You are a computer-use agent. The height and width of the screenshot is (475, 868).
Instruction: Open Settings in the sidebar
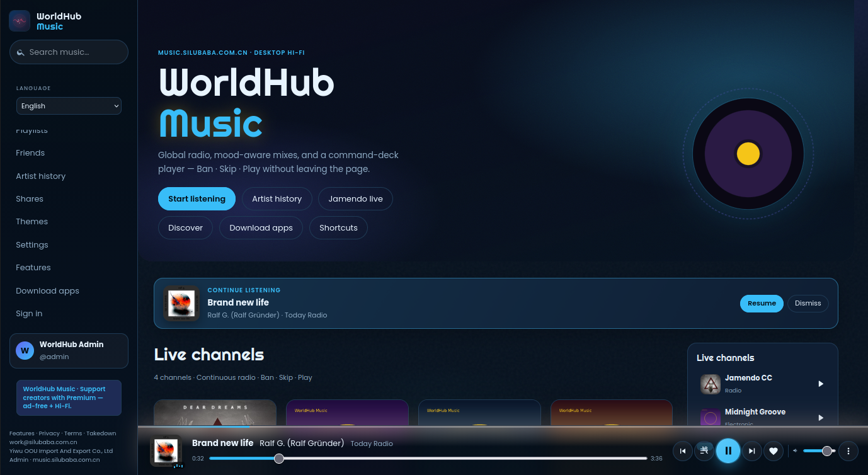[32, 244]
